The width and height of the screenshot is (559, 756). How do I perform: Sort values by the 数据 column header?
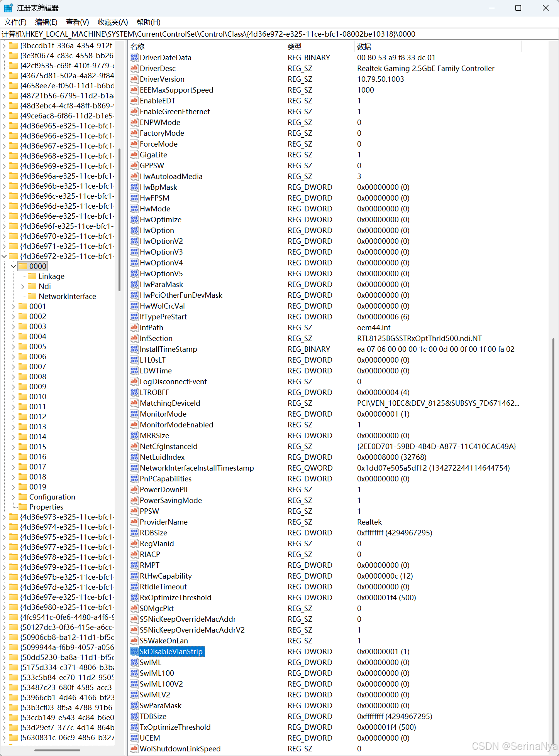click(438, 47)
